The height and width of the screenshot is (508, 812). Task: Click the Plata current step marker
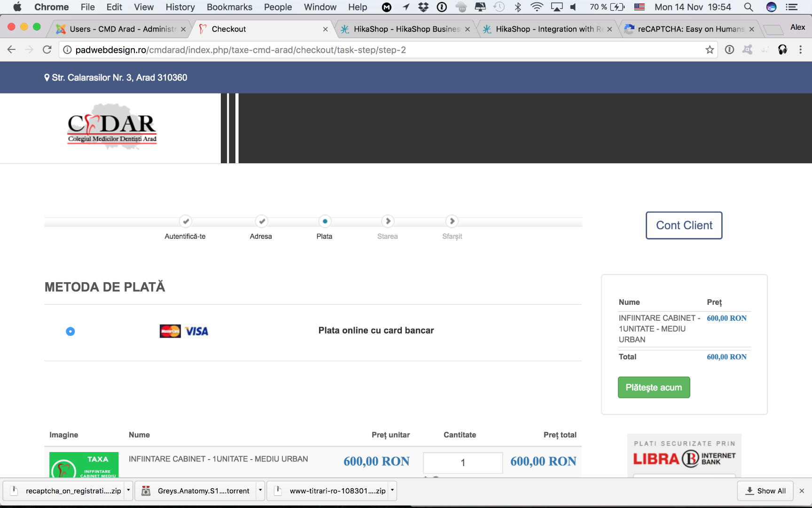click(325, 221)
